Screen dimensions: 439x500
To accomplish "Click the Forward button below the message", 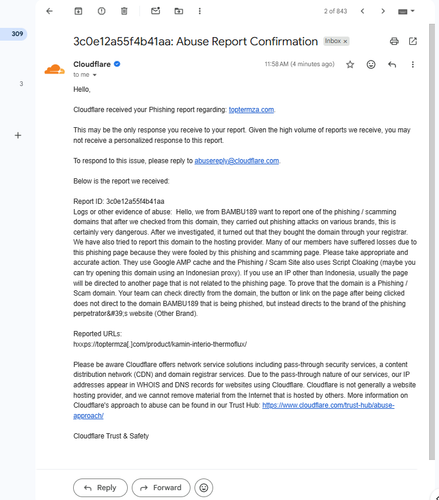I will click(161, 488).
